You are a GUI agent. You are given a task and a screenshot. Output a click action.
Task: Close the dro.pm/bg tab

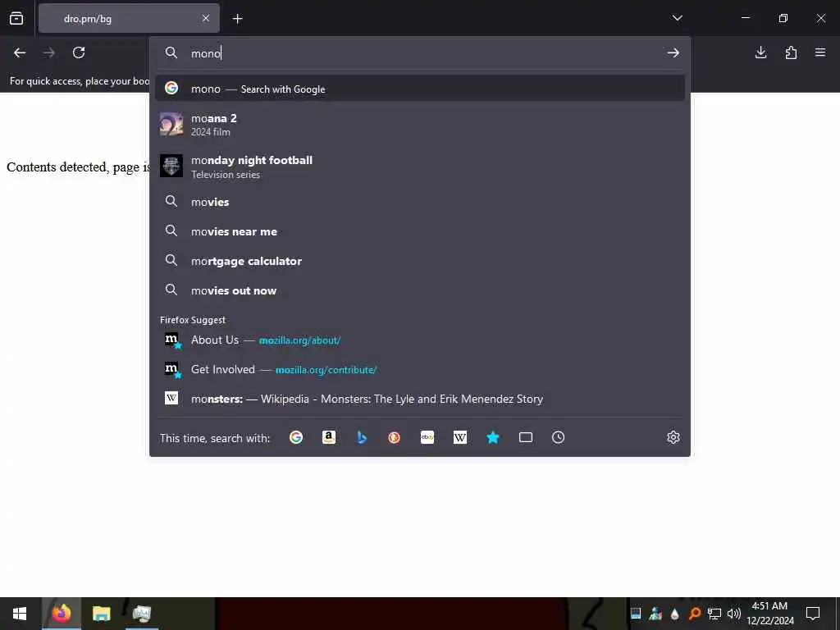(206, 18)
